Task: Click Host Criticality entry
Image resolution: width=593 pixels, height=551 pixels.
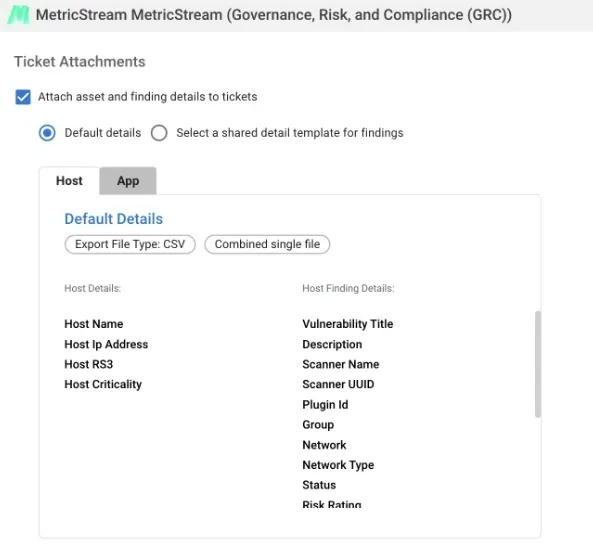Action: tap(103, 384)
